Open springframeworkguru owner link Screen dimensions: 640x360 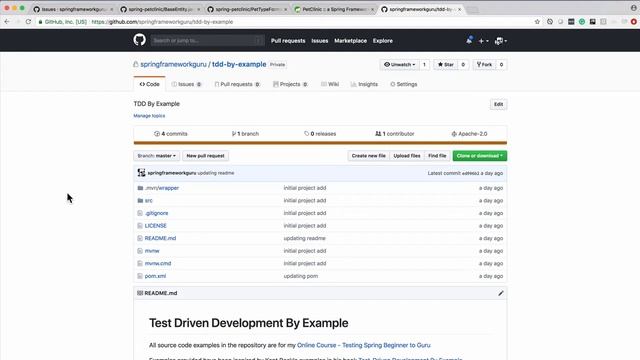[x=173, y=64]
